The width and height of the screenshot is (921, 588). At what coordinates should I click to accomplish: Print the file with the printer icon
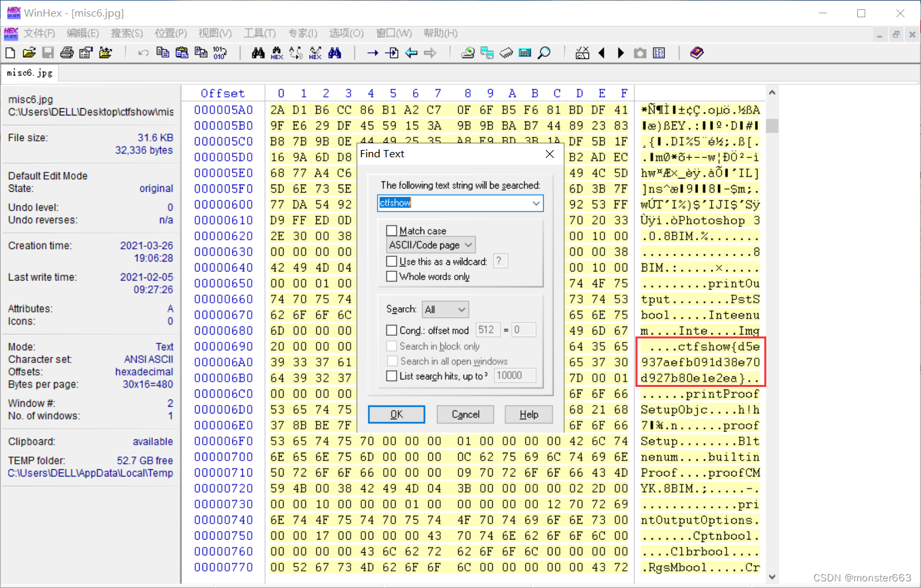[67, 53]
